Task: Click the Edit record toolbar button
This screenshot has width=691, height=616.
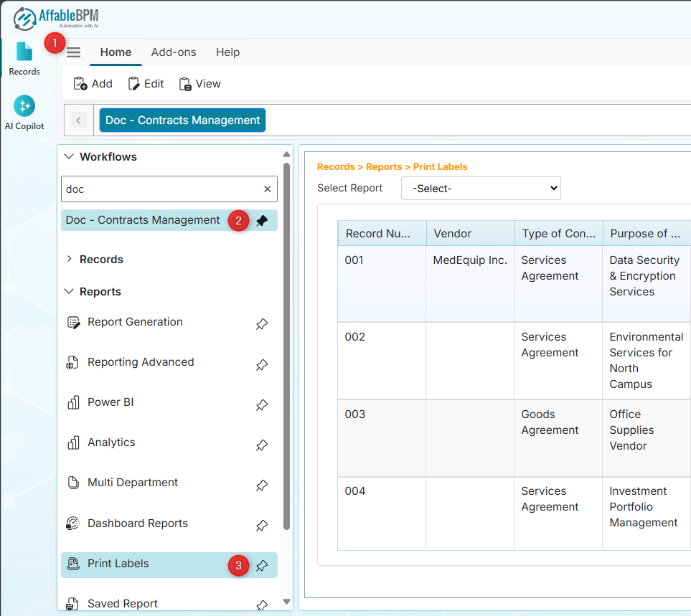Action: [x=146, y=84]
